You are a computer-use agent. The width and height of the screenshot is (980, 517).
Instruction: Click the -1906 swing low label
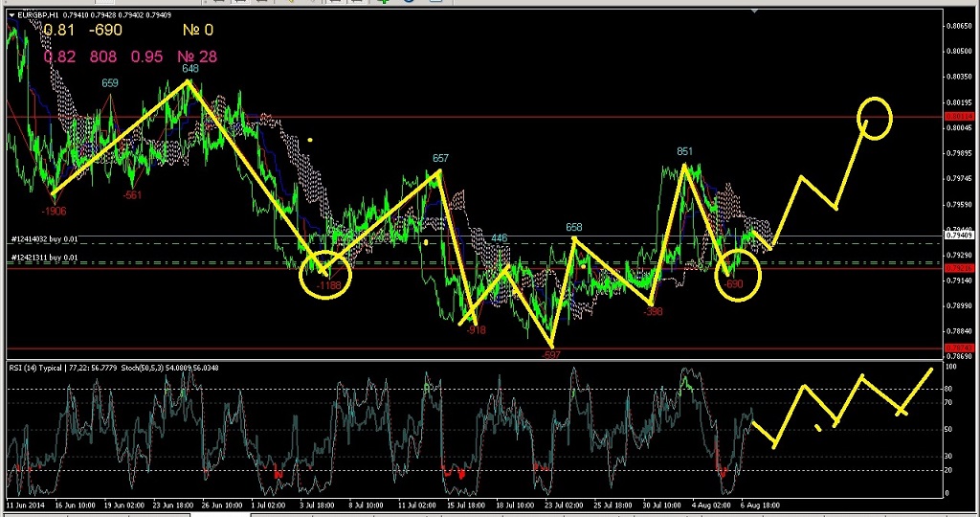(x=54, y=212)
